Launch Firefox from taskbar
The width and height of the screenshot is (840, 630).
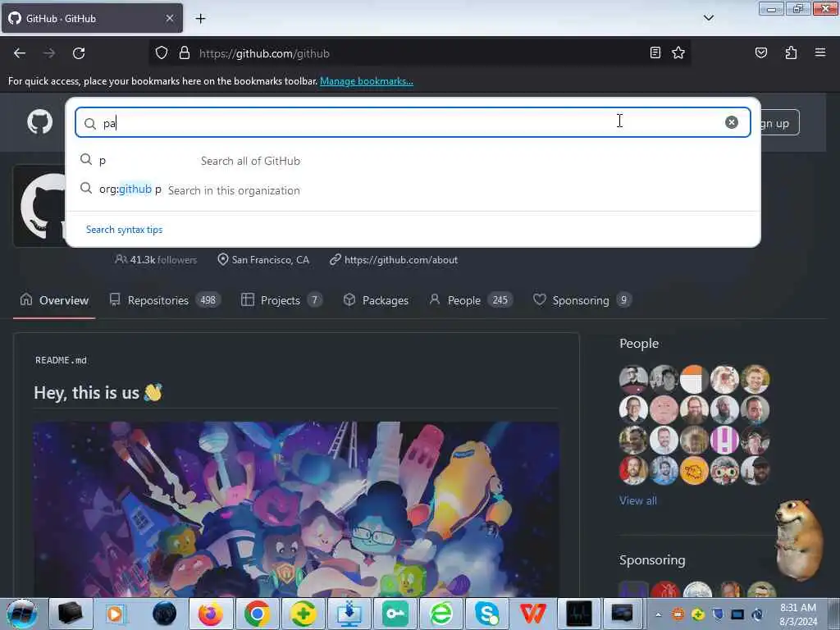pyautogui.click(x=211, y=614)
